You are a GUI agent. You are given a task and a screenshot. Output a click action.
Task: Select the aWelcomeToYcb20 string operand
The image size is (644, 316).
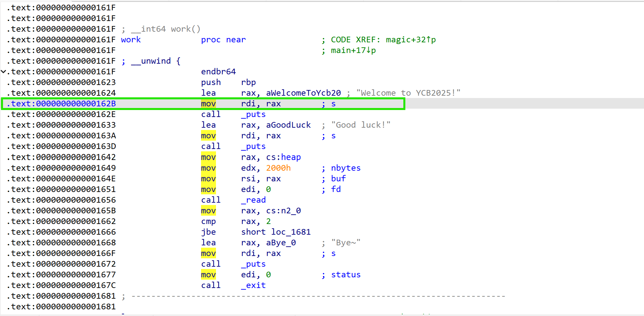click(x=303, y=93)
